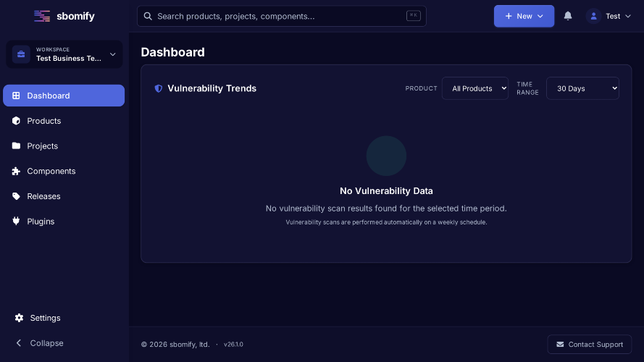Click the Contact Support button
Viewport: 644px width, 362px height.
pos(590,345)
